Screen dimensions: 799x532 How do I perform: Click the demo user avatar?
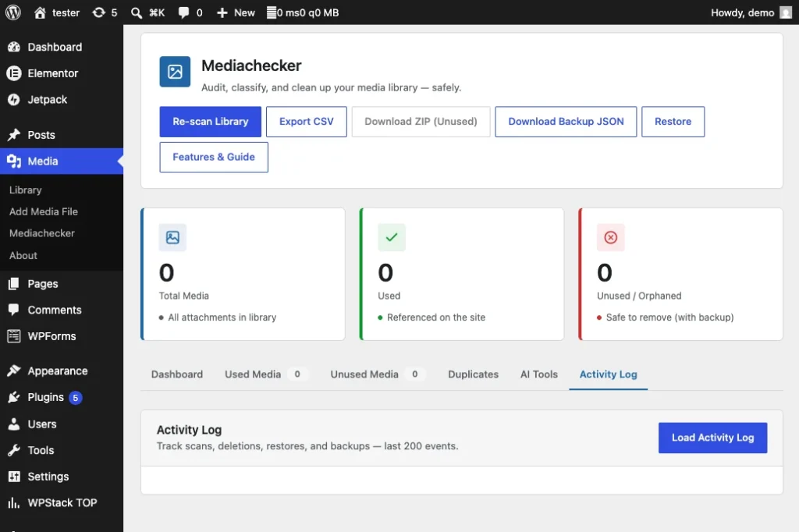pyautogui.click(x=786, y=12)
